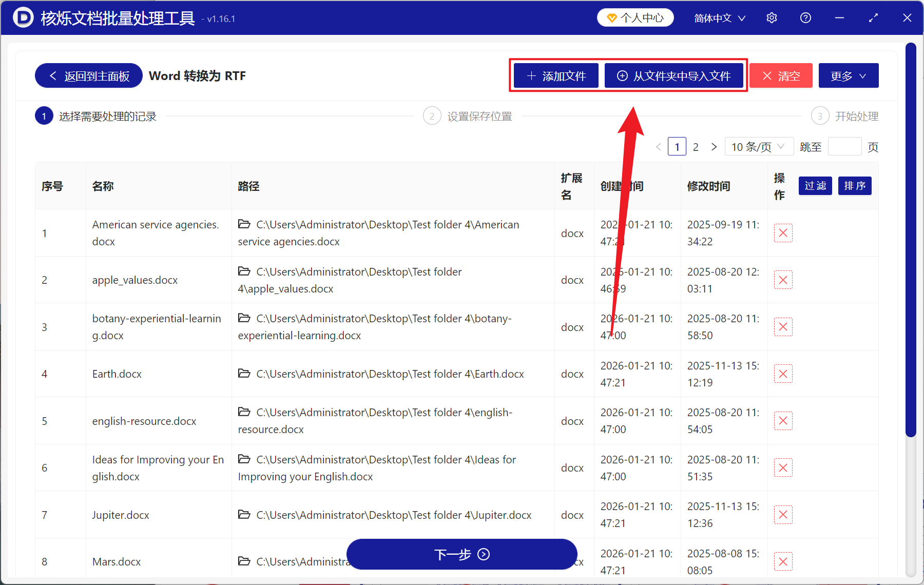Screen dimensions: 924x585
Task: Click the 过滤 filter button
Action: pos(815,186)
